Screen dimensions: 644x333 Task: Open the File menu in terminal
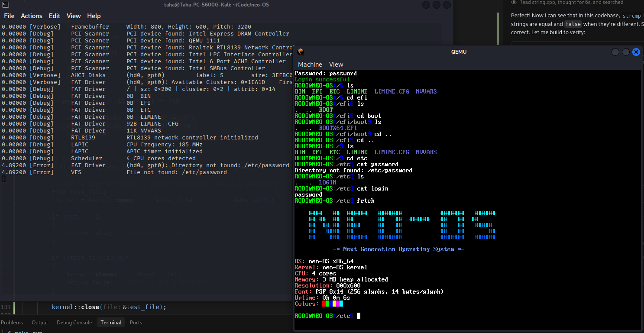[9, 16]
